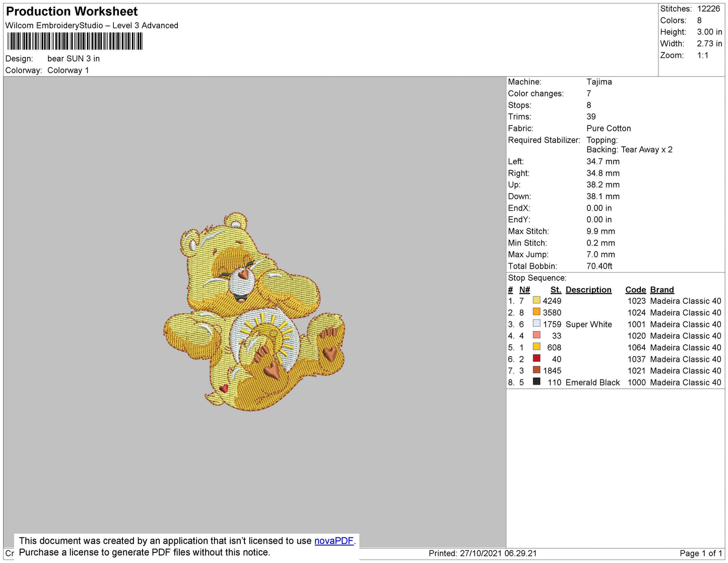
Task: Select the Super White color swatch
Action: point(537,324)
